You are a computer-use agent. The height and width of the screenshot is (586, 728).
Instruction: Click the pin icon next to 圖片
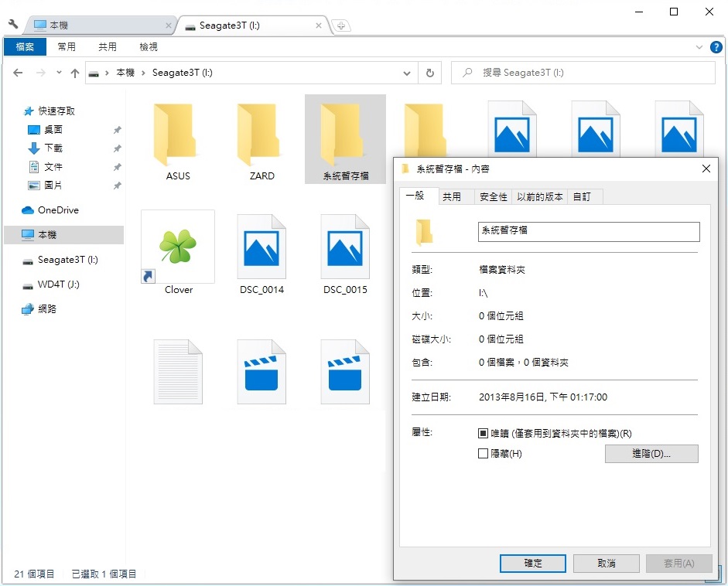click(118, 186)
